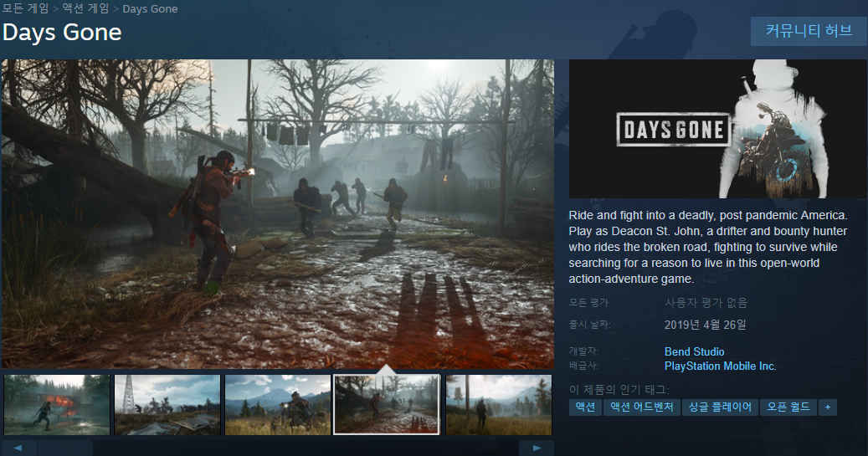Click the right arrow of thumbnail strip
Image resolution: width=868 pixels, height=456 pixels.
coord(537,448)
